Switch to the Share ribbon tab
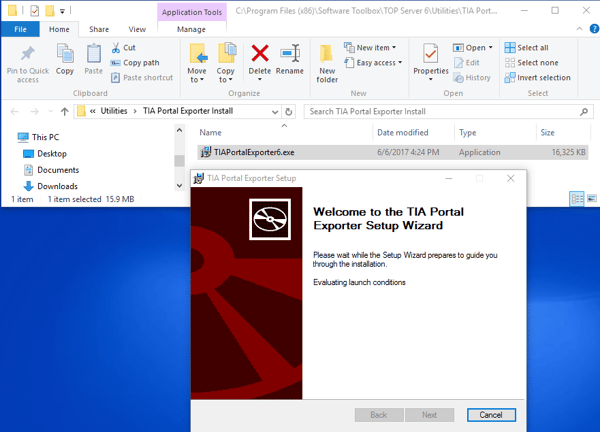 (x=99, y=29)
